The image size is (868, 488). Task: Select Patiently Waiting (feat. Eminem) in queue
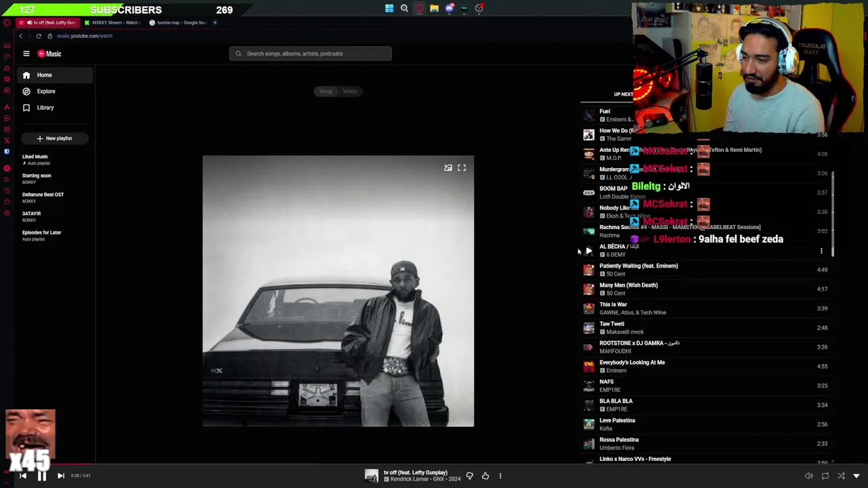coord(707,270)
